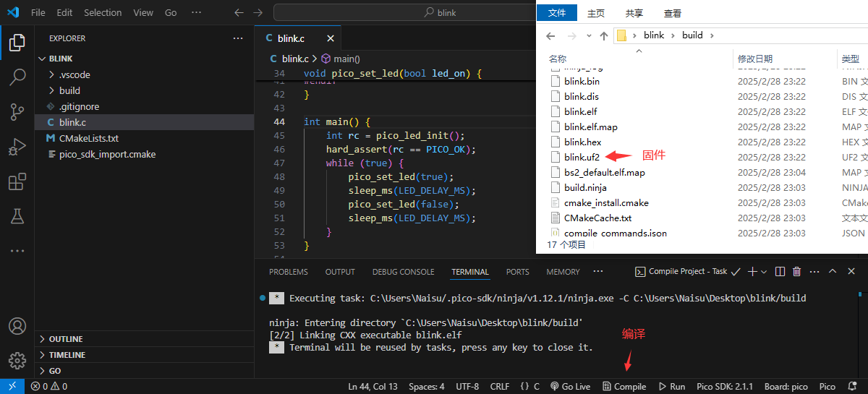Open the 查看 ribbon tab
The image size is (868, 394).
pyautogui.click(x=673, y=13)
